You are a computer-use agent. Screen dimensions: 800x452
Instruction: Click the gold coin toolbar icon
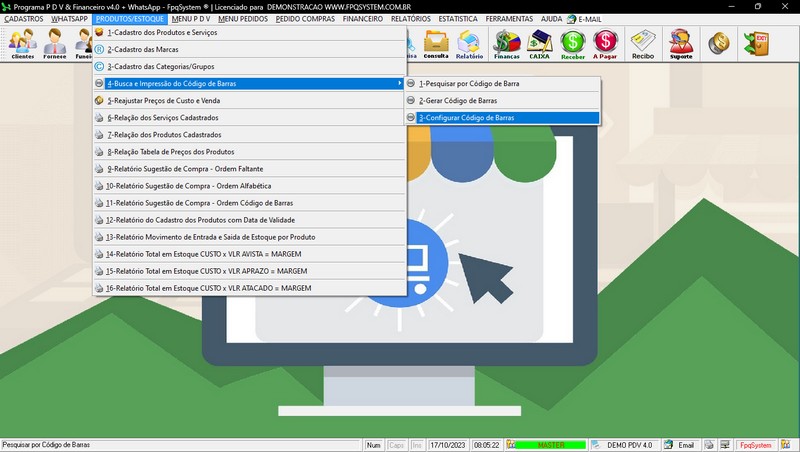[x=718, y=43]
